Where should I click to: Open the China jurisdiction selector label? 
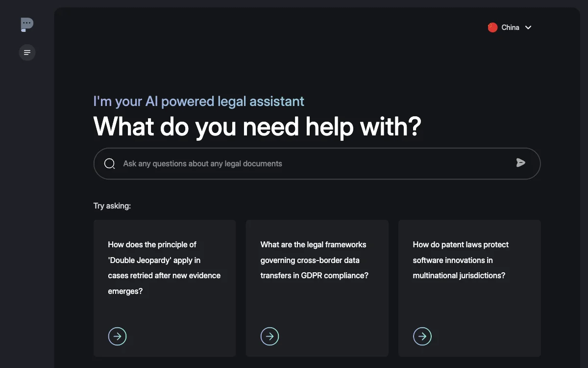pos(510,27)
